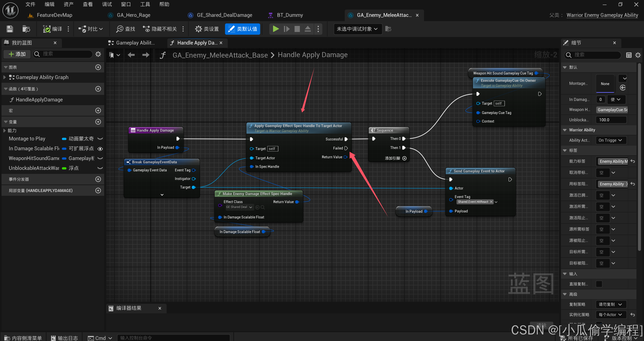Click Details panel search field
644x341 pixels.
coord(593,55)
